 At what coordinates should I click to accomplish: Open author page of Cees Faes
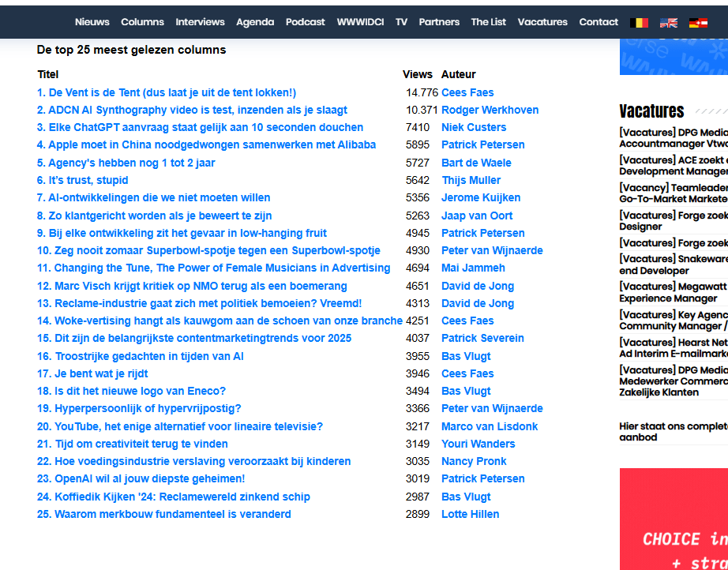coord(467,92)
